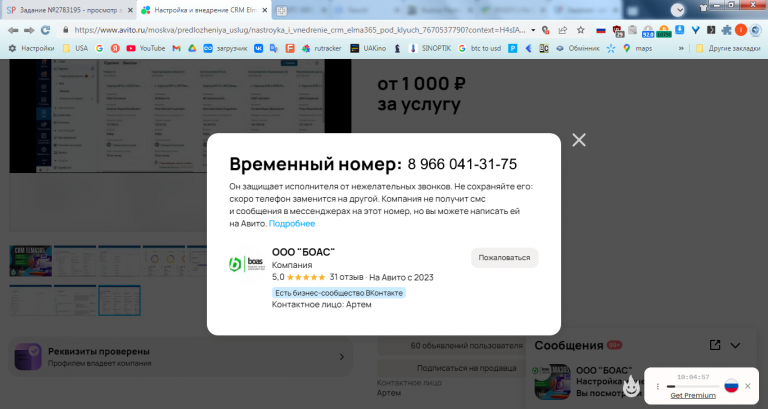The image size is (768, 409).
Task: Open the UAKino bookmark
Action: click(x=368, y=48)
